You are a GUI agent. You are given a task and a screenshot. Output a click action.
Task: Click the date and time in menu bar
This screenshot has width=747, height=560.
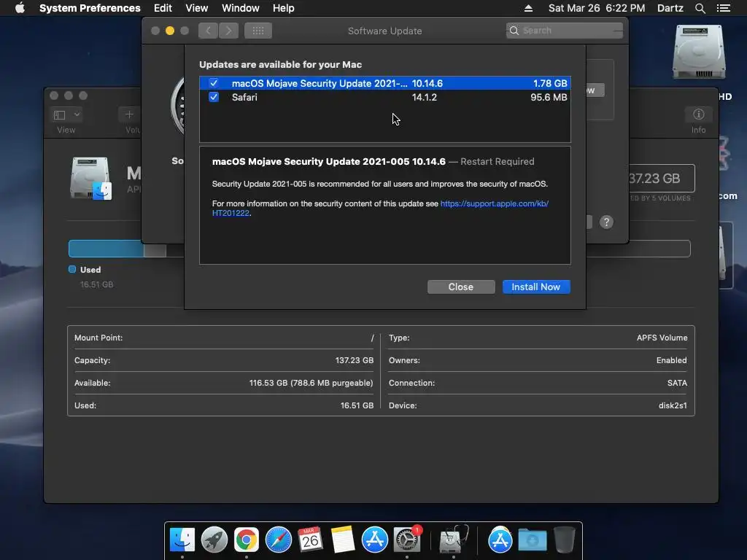pos(597,8)
